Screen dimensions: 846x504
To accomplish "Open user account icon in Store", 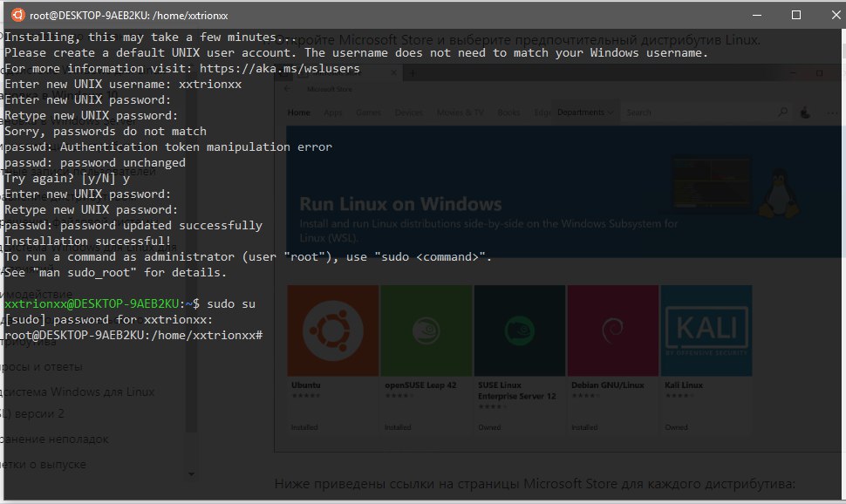I will [x=805, y=112].
